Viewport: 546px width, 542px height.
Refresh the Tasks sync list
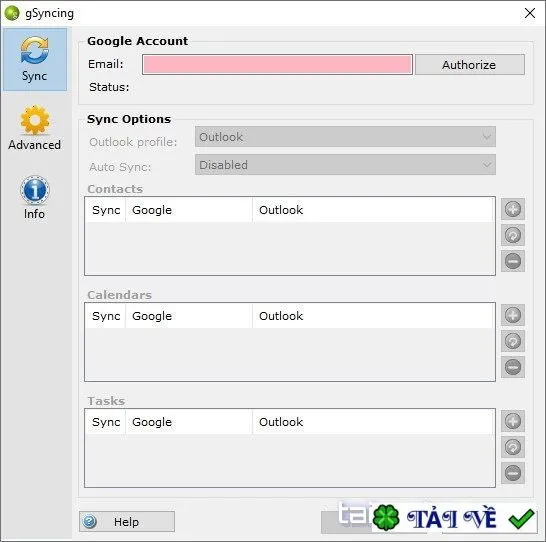coord(513,447)
